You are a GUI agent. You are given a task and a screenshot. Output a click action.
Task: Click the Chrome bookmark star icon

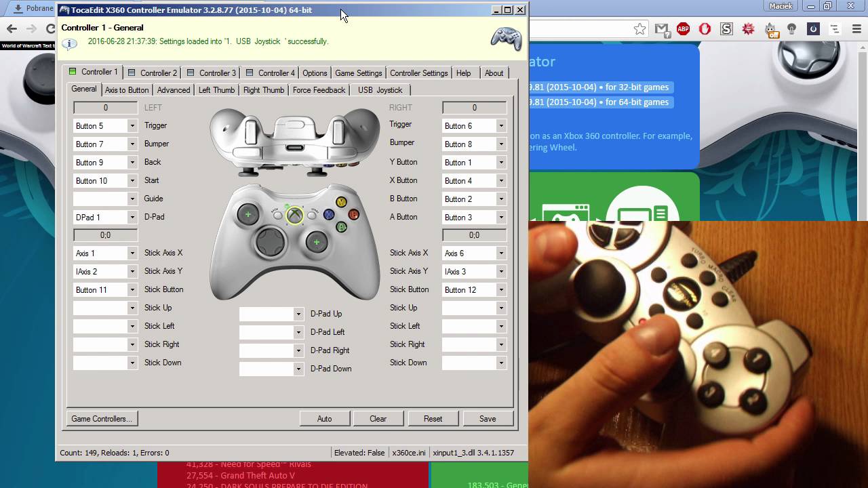[639, 29]
